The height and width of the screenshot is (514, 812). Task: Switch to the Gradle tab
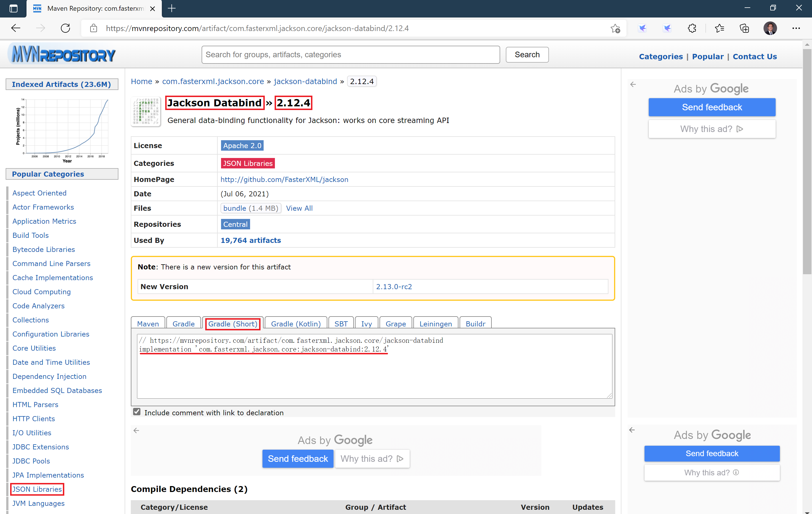click(184, 324)
